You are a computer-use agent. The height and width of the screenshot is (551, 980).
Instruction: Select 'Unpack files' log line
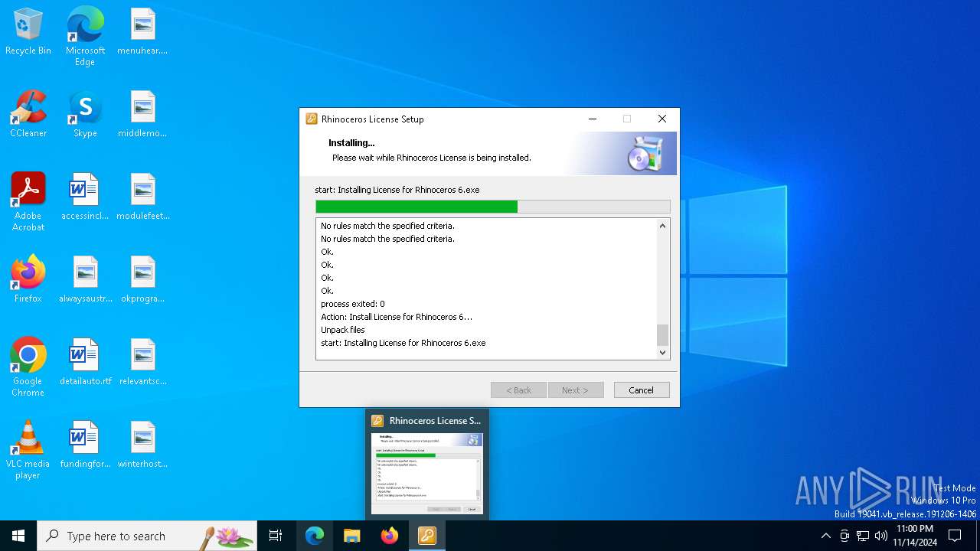(343, 330)
